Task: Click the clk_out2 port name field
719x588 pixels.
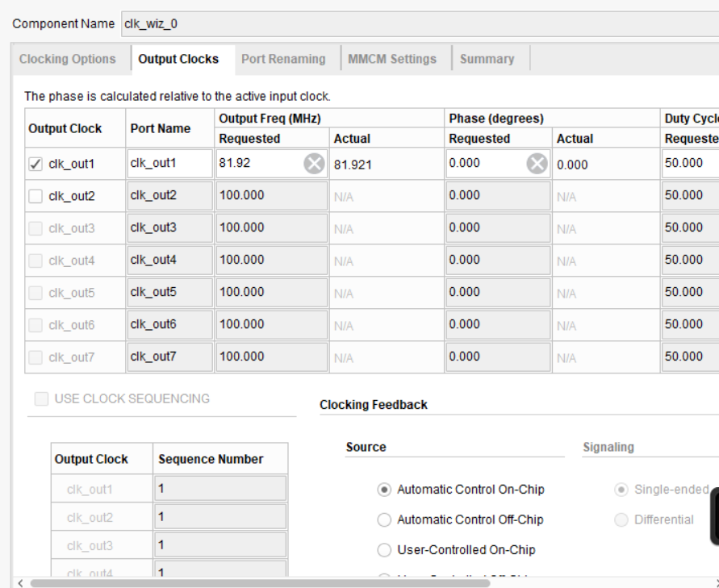Action: 169,196
